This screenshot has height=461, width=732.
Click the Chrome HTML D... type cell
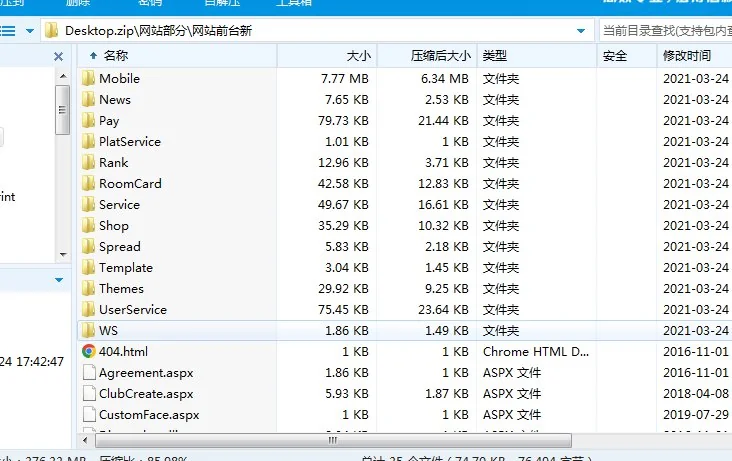click(x=536, y=352)
